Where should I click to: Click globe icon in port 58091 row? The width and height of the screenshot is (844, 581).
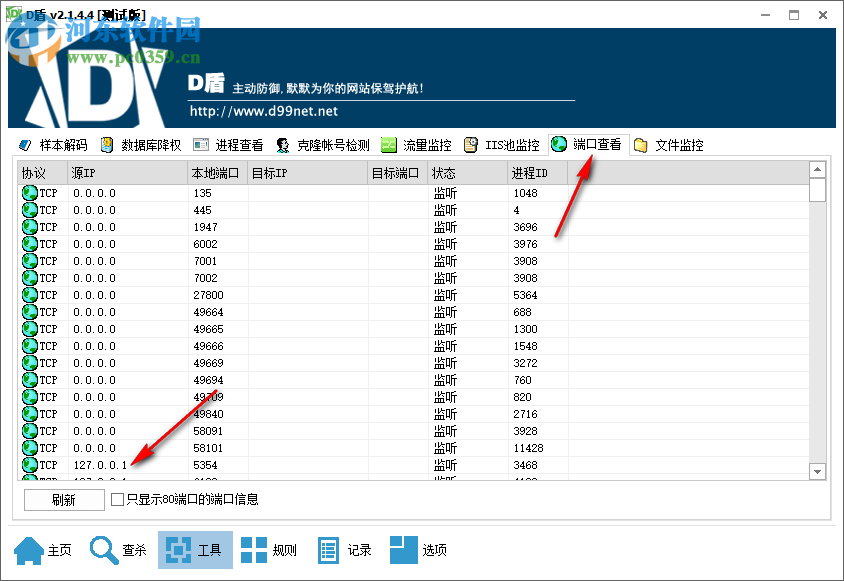30,431
